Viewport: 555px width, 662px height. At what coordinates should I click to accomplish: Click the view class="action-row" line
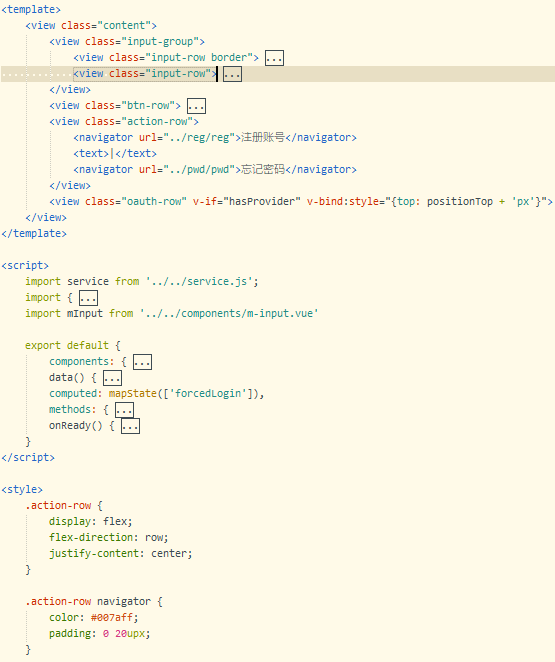[124, 122]
